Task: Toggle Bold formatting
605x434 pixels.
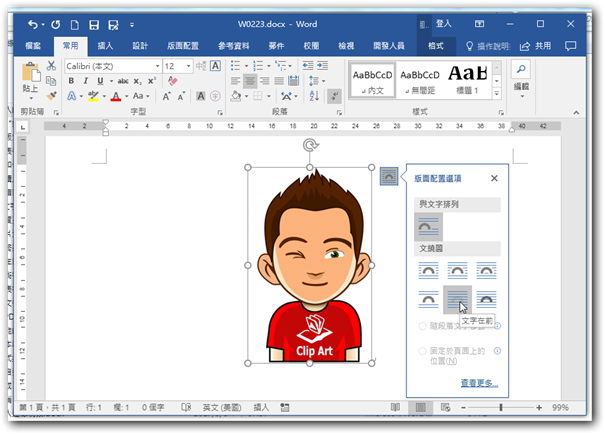Action: tap(71, 81)
